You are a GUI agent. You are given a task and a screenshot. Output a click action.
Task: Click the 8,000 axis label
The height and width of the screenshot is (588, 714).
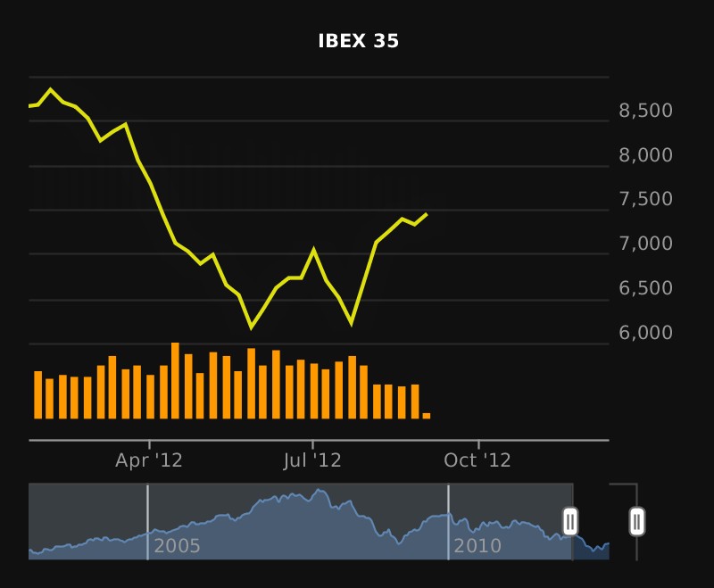click(x=645, y=155)
